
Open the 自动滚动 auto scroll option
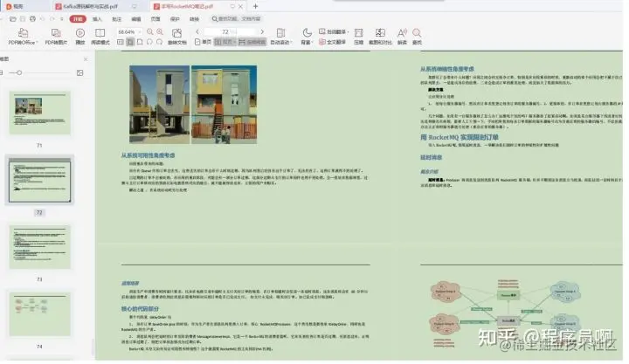(280, 36)
